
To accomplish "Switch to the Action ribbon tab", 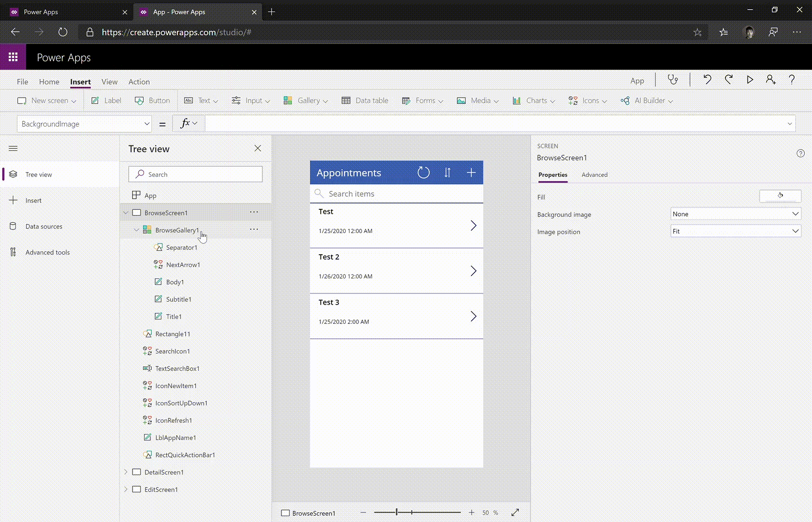I will [x=139, y=82].
